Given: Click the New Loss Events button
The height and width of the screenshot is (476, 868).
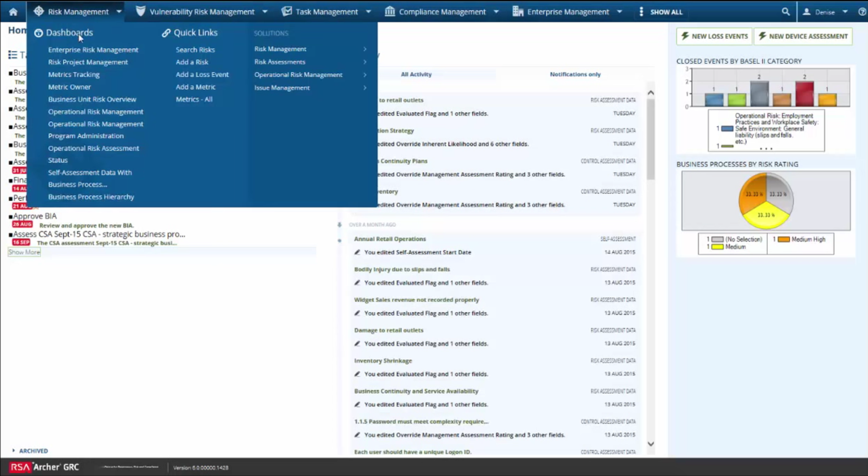Looking at the screenshot, I should coord(714,36).
